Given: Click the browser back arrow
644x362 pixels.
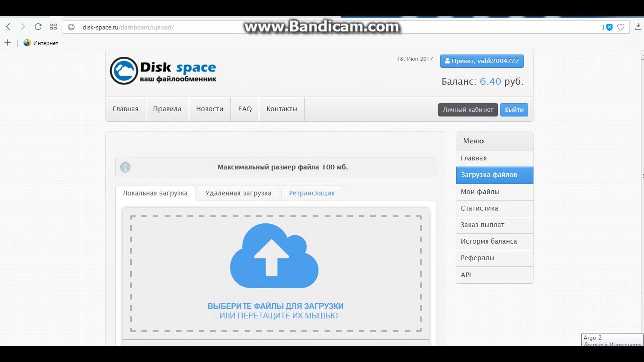Looking at the screenshot, I should [8, 27].
